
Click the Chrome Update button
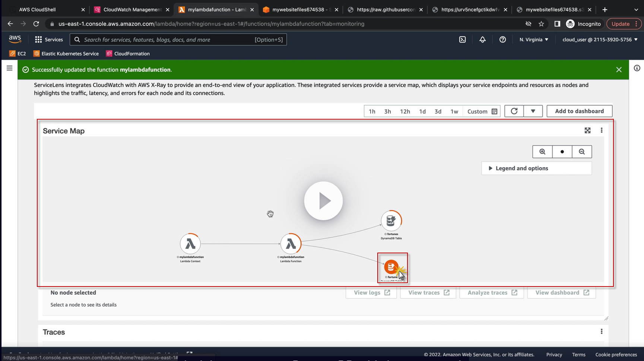pyautogui.click(x=624, y=24)
